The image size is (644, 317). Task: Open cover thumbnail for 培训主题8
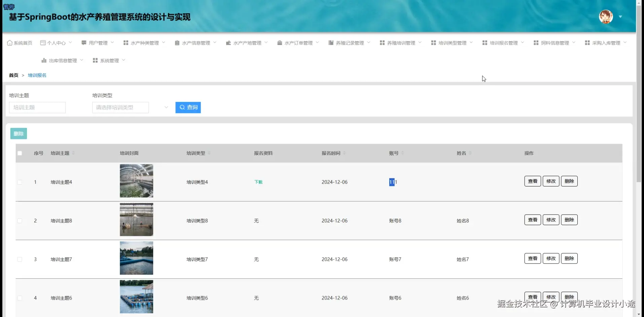pos(136,219)
